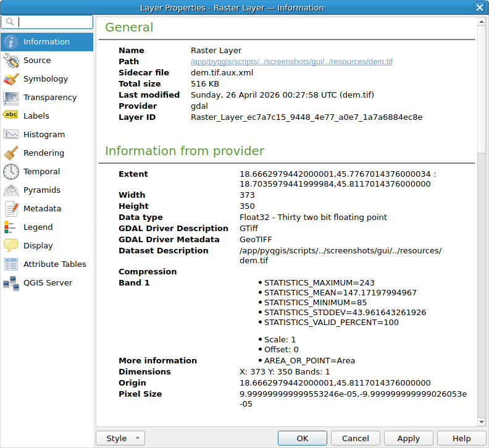Image resolution: width=489 pixels, height=448 pixels.
Task: Click the QGIS Server icon
Action: [x=11, y=283]
